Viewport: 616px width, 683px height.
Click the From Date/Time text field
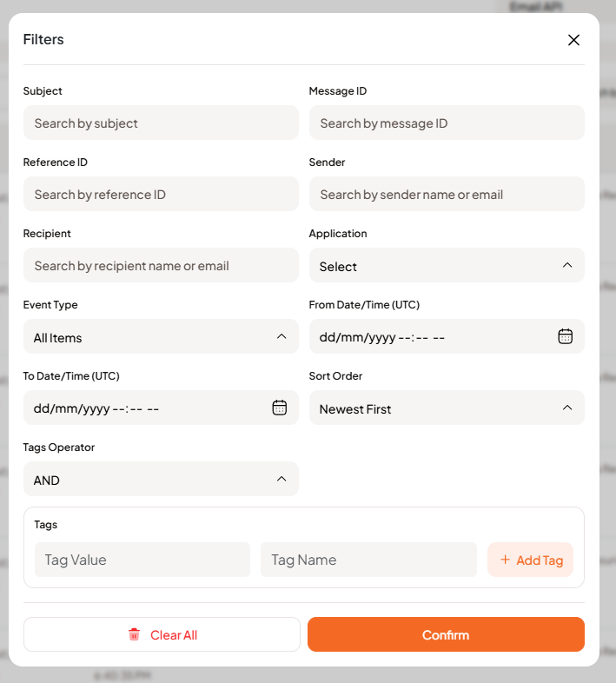[x=426, y=337]
